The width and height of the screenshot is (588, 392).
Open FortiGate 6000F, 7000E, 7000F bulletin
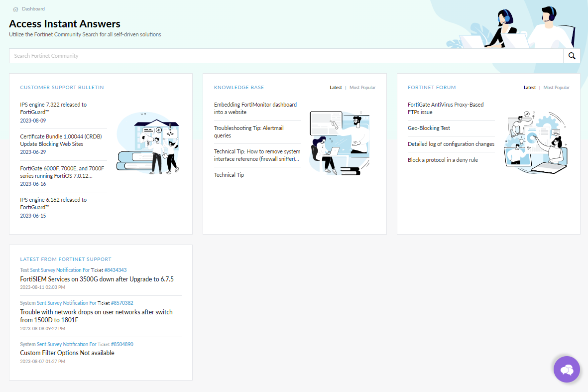(x=62, y=172)
